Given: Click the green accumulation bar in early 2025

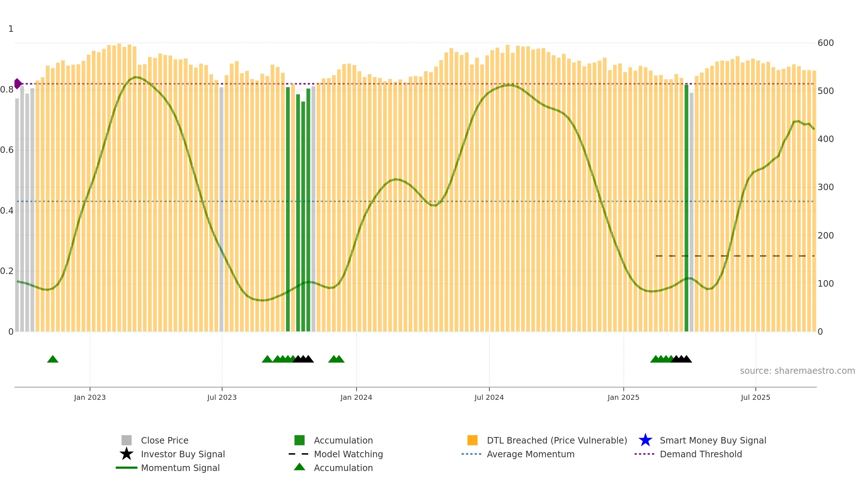Looking at the screenshot, I should [x=686, y=208].
